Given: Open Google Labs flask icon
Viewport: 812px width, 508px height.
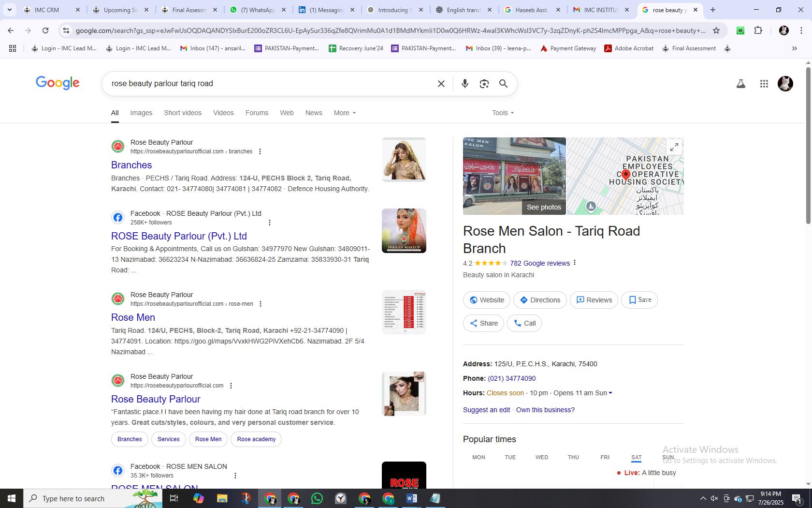Looking at the screenshot, I should [x=740, y=84].
